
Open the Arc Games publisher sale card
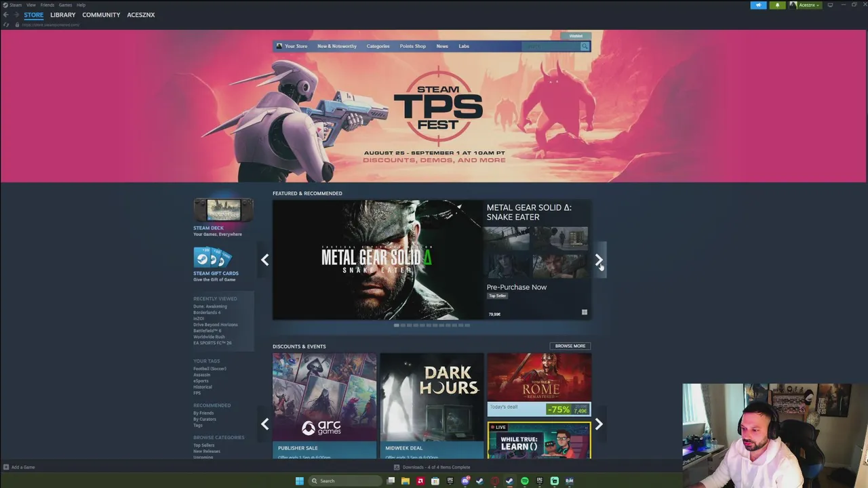(x=324, y=405)
